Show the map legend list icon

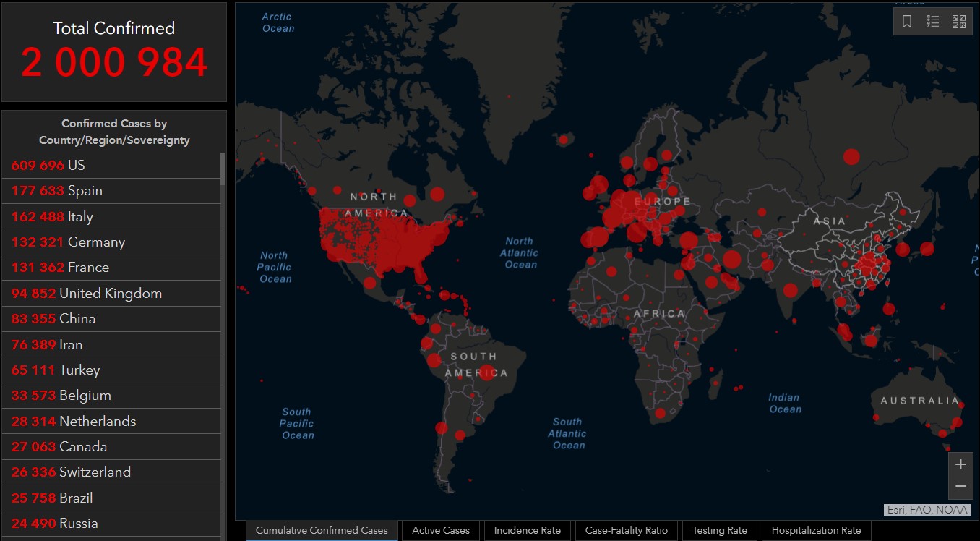(933, 22)
